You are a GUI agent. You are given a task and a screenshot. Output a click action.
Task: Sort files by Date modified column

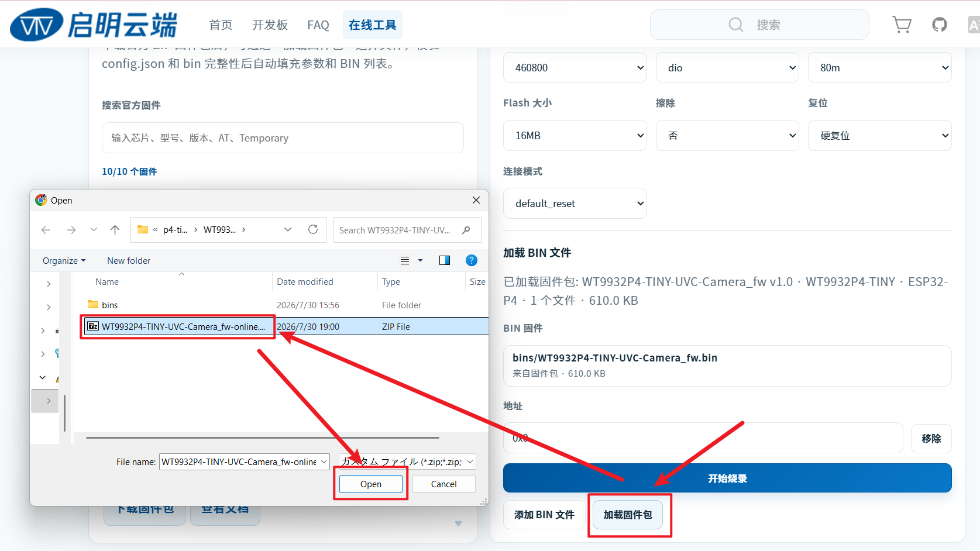pos(305,281)
